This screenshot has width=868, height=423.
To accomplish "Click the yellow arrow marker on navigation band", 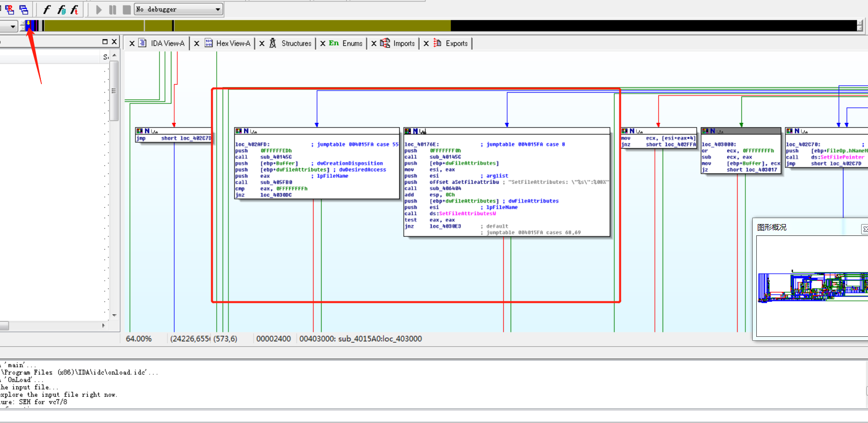I will 28,23.
